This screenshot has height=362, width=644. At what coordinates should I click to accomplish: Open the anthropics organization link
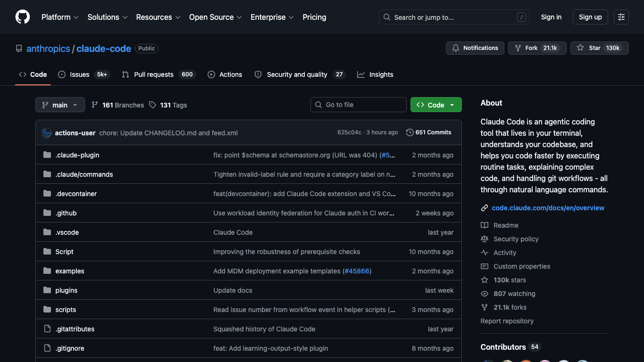[x=48, y=49]
